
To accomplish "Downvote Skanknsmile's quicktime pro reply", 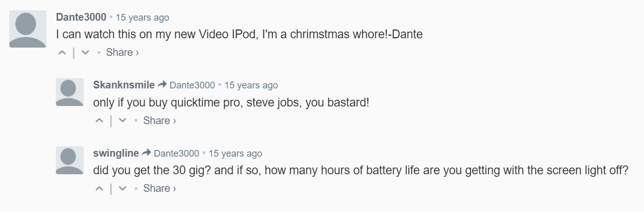I will click(x=123, y=120).
